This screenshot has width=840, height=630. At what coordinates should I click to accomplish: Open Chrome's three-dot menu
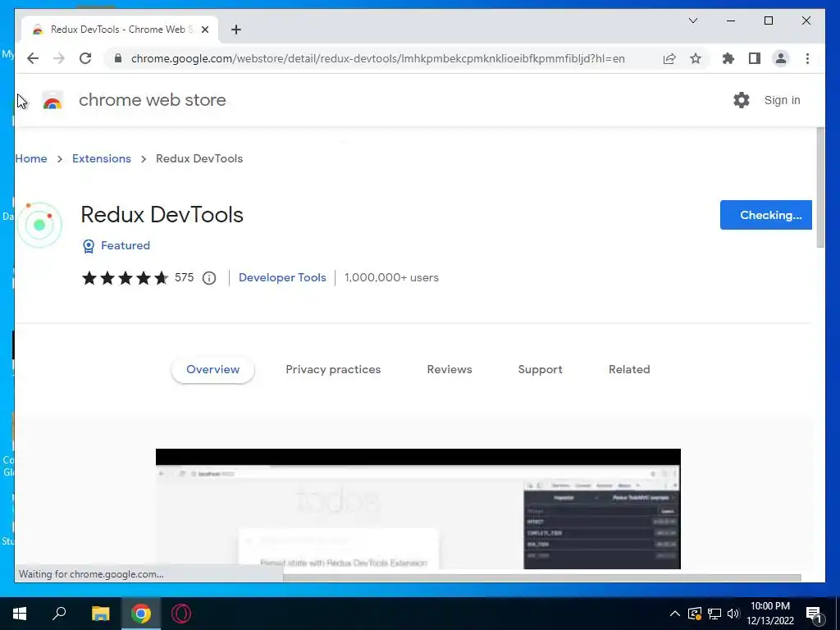[x=807, y=58]
